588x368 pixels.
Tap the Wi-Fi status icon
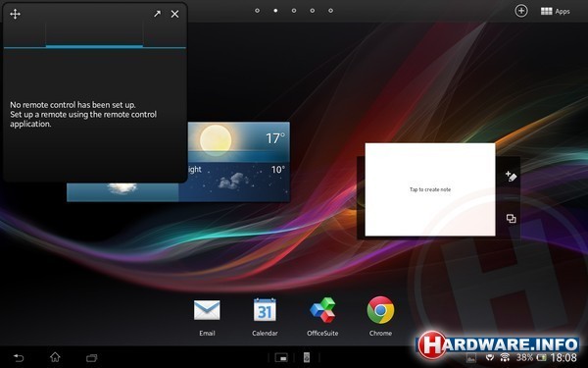click(x=505, y=357)
